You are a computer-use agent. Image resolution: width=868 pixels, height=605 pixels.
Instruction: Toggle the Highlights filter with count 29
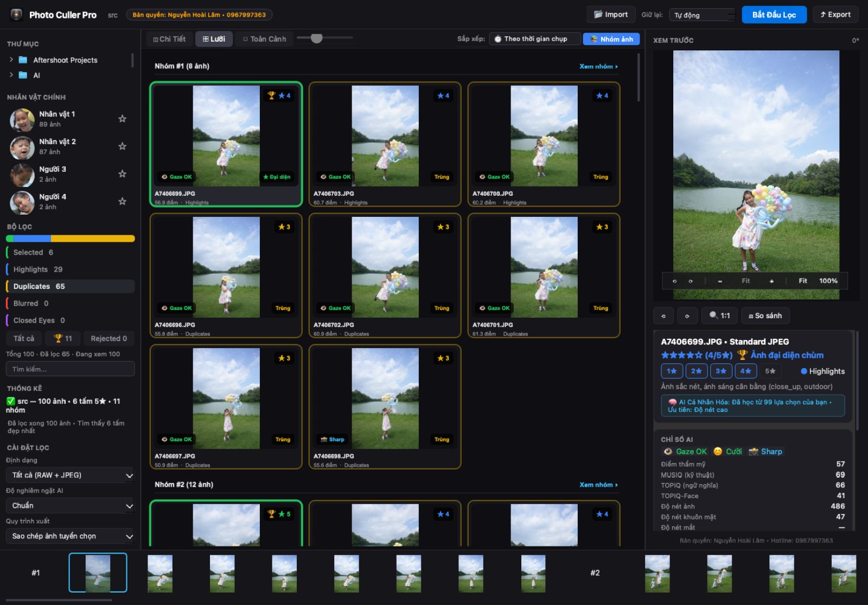click(x=70, y=269)
